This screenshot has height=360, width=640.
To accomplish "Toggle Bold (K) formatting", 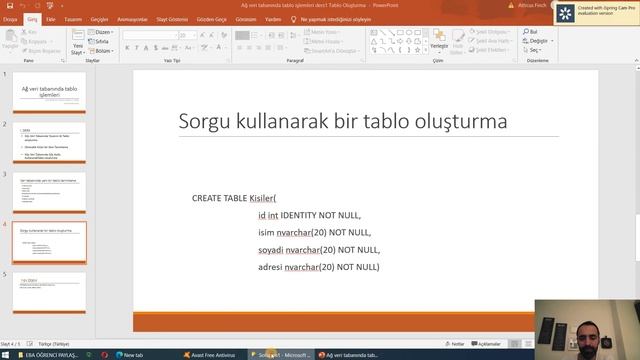I will (127, 48).
